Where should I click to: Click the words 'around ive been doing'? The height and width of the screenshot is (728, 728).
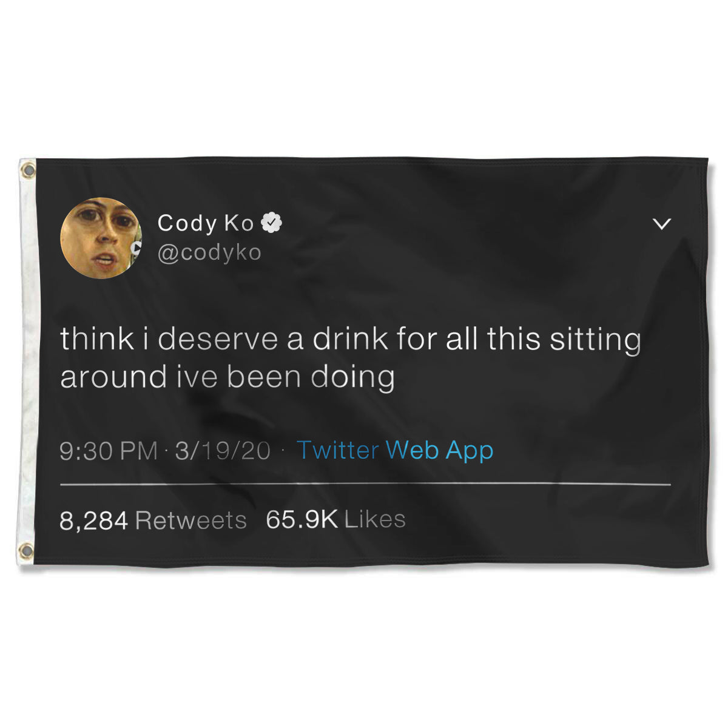coord(227,376)
